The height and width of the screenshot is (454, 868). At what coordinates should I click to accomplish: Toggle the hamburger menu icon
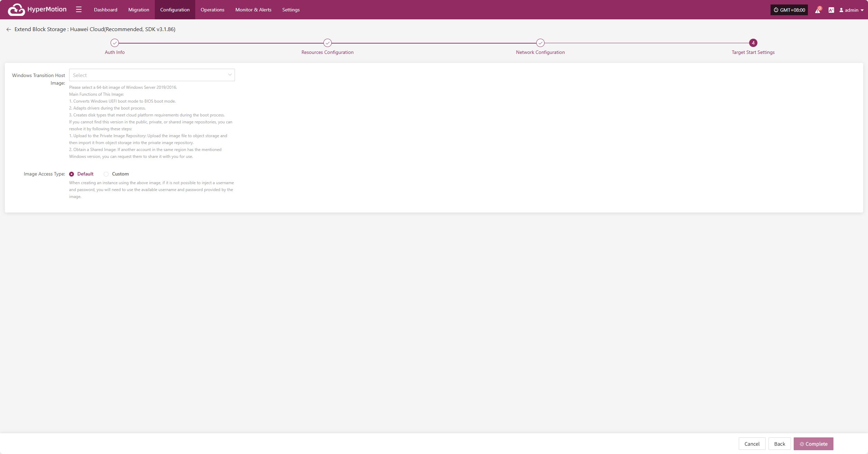pyautogui.click(x=79, y=10)
